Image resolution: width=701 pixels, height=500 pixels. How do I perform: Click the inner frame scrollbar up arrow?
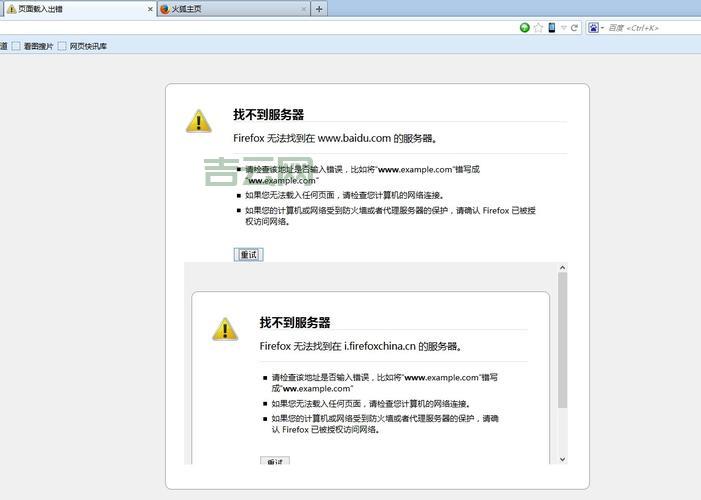point(562,267)
